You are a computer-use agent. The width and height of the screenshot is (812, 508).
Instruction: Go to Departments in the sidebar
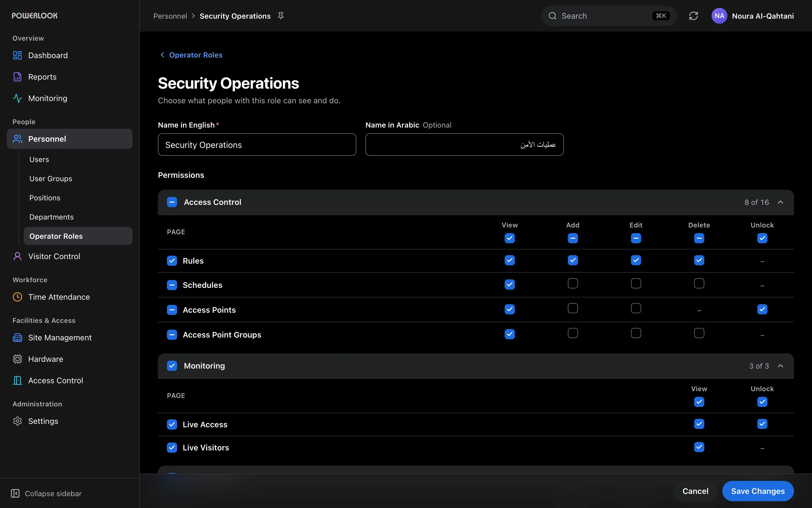coord(78,217)
